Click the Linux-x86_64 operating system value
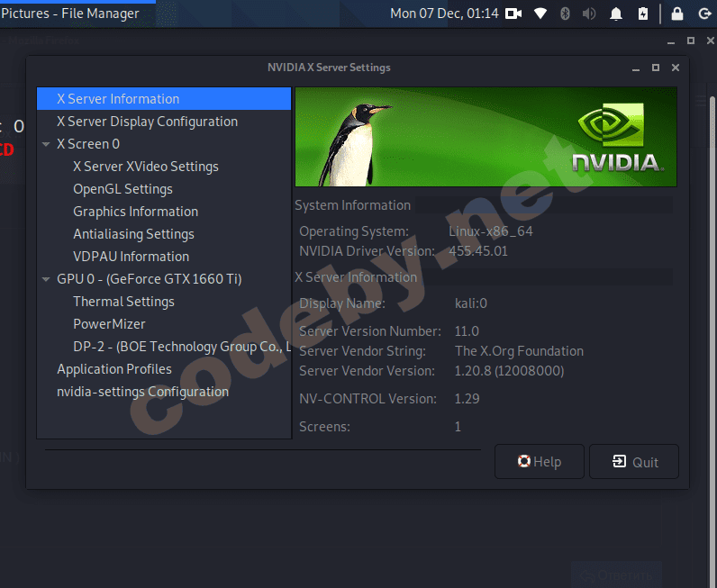This screenshot has height=588, width=717. tap(490, 231)
